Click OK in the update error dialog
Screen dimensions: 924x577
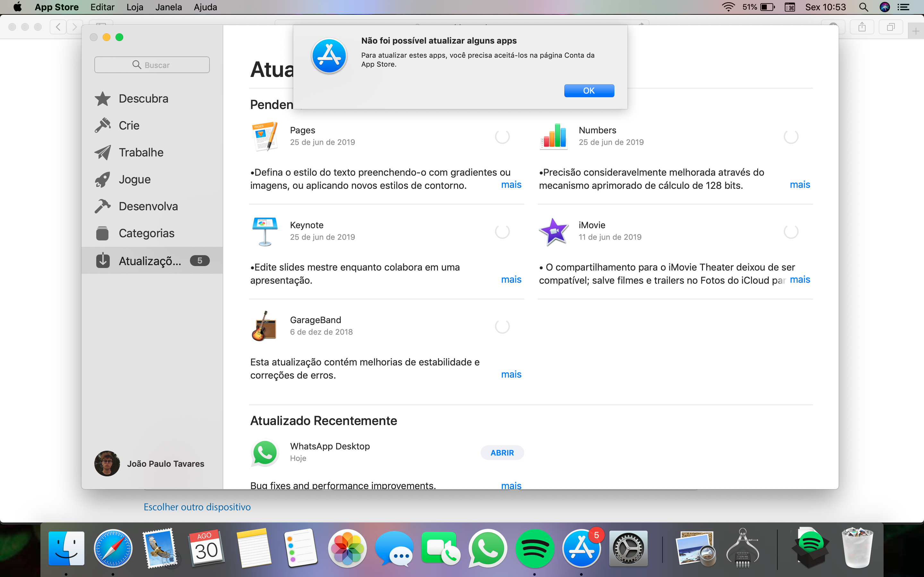pyautogui.click(x=589, y=90)
